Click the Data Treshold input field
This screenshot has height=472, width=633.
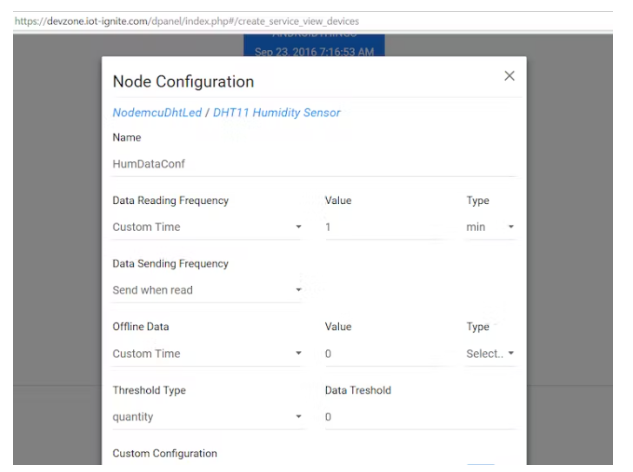click(x=420, y=416)
